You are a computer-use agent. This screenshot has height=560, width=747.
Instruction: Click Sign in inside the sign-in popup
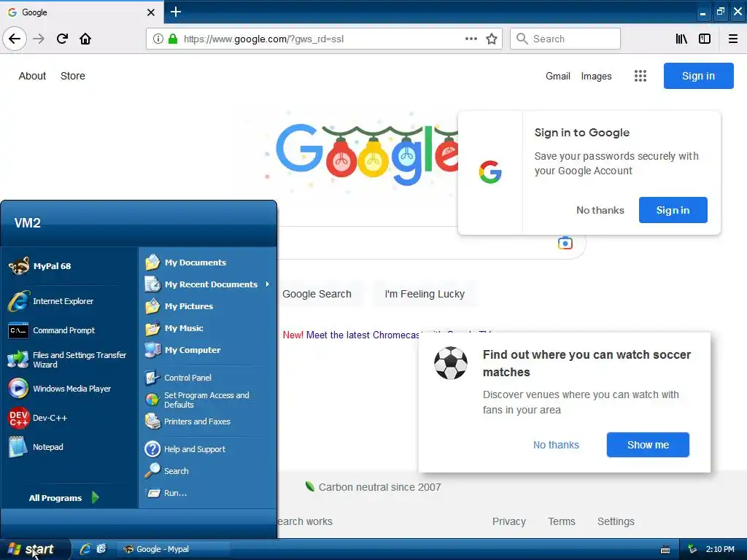coord(673,210)
